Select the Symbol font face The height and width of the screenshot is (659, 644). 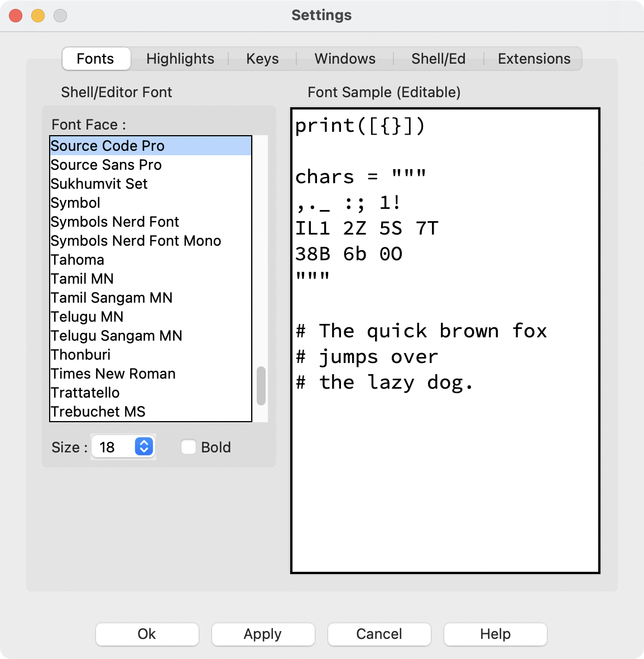pyautogui.click(x=75, y=203)
